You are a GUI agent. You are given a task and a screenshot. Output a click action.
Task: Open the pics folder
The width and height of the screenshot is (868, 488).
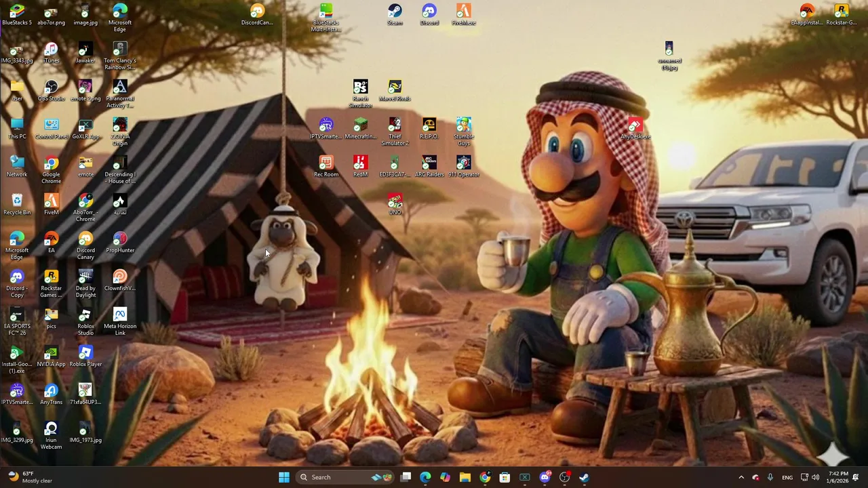point(51,319)
